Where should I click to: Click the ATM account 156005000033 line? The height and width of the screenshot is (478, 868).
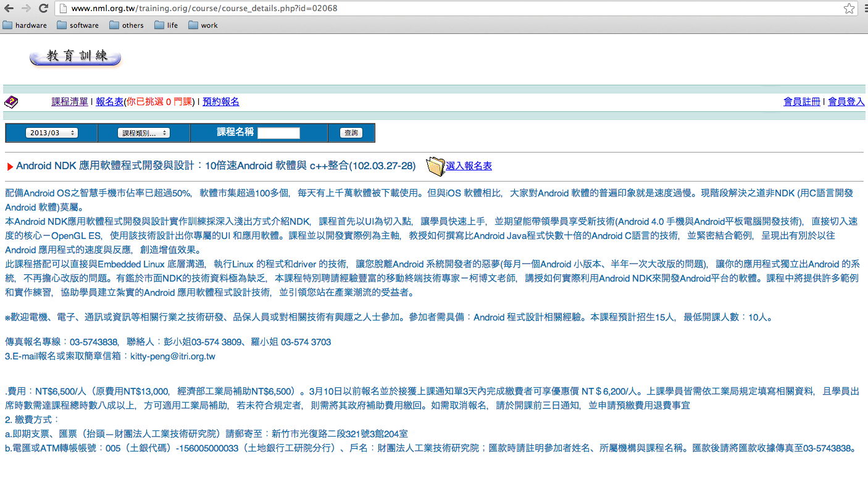coord(431,448)
